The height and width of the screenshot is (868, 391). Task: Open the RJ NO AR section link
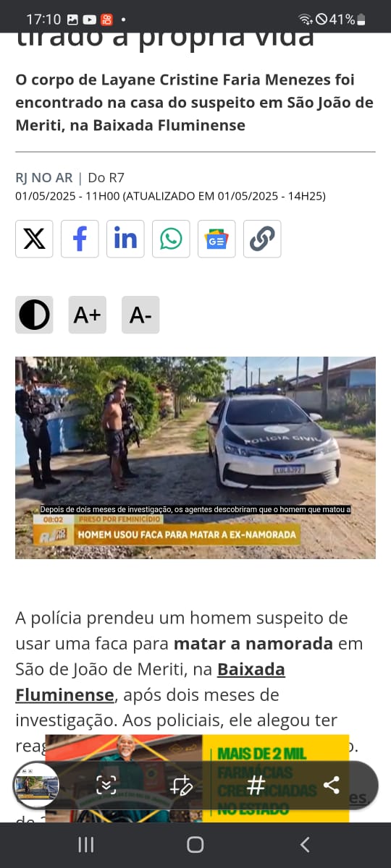(x=44, y=177)
